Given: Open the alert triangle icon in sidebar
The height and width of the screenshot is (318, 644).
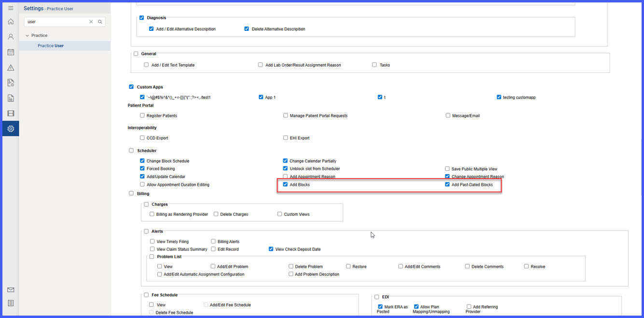Looking at the screenshot, I should (11, 68).
